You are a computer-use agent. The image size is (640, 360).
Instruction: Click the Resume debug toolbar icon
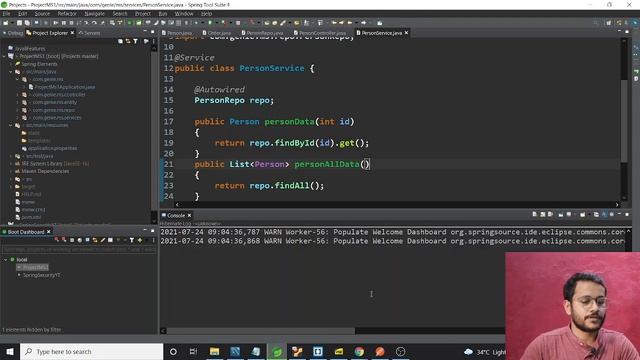(x=56, y=23)
